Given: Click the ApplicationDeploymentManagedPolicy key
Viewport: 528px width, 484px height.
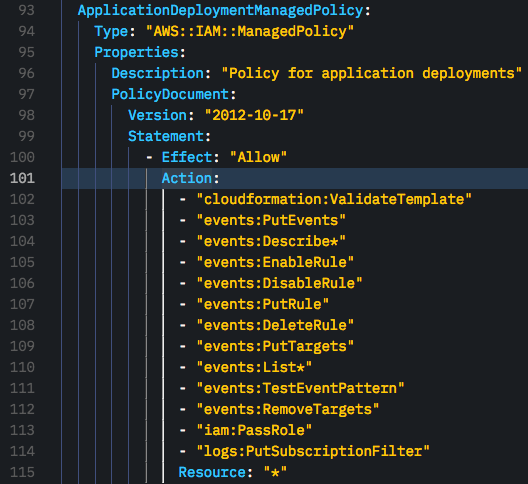Looking at the screenshot, I should click(221, 10).
